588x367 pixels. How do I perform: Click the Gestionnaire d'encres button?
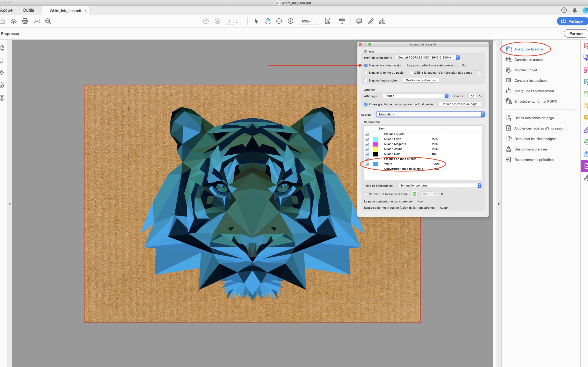click(421, 80)
